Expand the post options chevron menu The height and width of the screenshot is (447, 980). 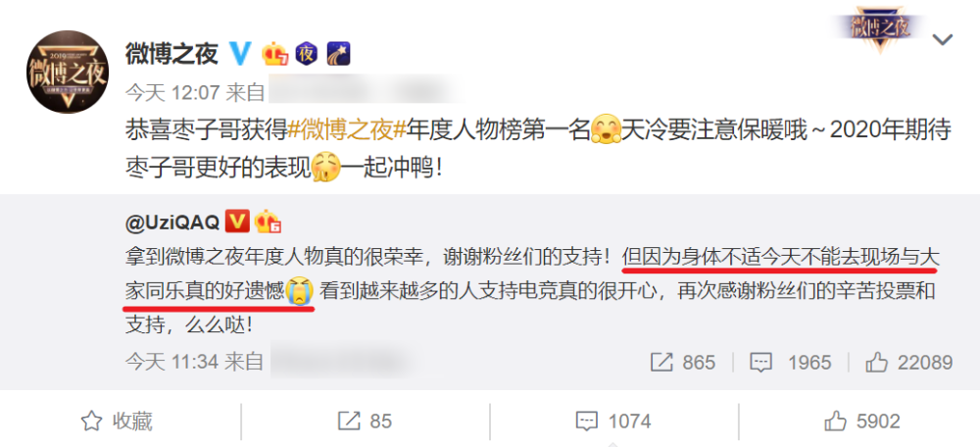point(942,40)
